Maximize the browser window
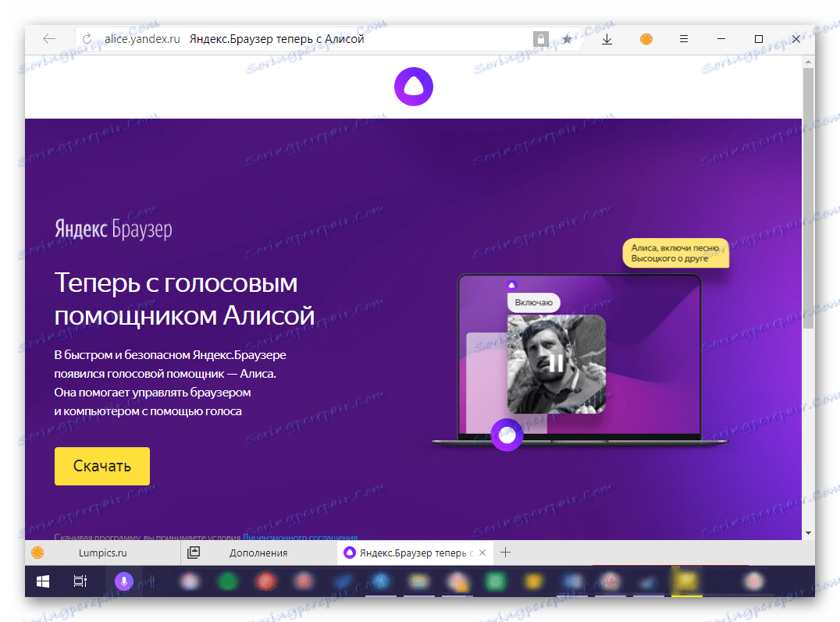 point(759,38)
